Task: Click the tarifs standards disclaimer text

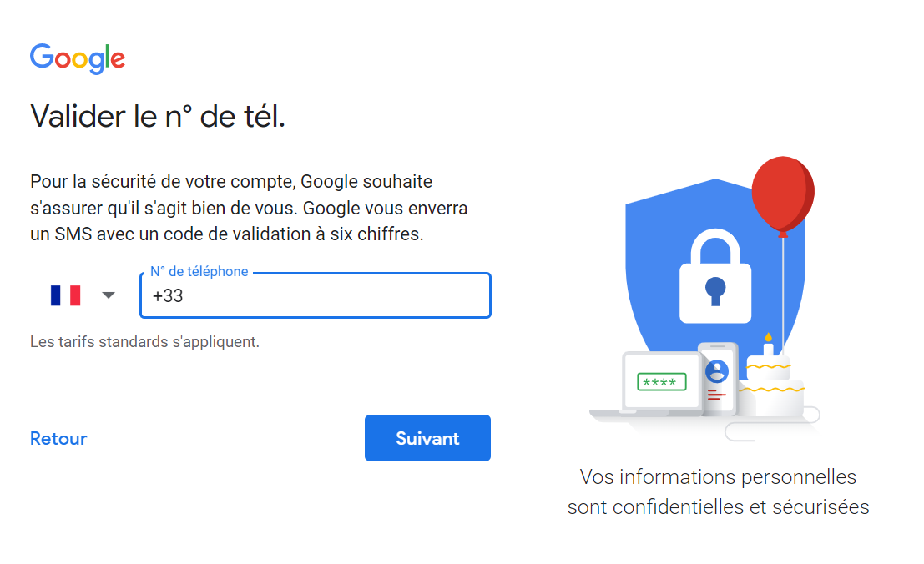Action: 144,341
